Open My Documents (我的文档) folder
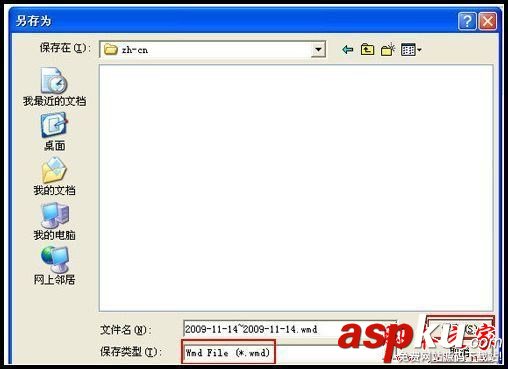 [54, 176]
